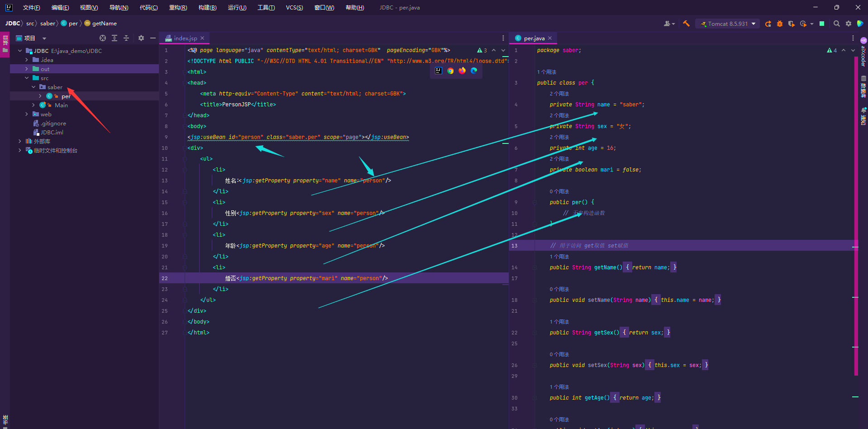The height and width of the screenshot is (429, 868).
Task: Collapse the src folder in the Project tree
Action: coord(27,78)
